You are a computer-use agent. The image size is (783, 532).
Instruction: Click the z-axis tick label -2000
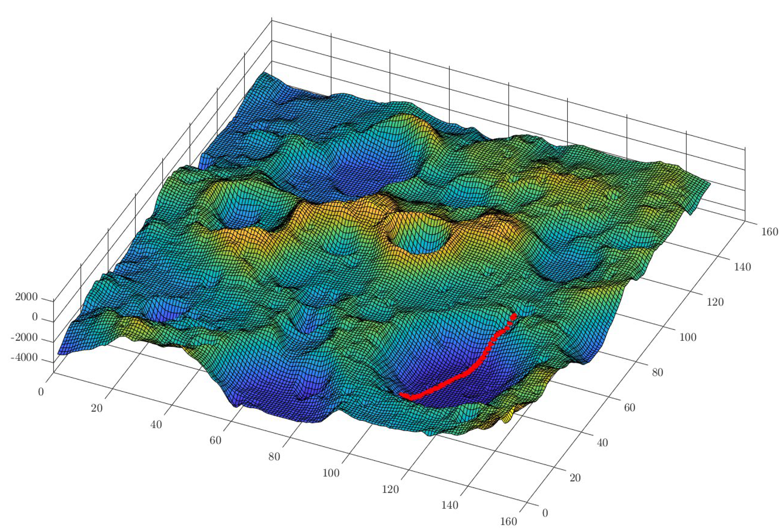(x=24, y=337)
